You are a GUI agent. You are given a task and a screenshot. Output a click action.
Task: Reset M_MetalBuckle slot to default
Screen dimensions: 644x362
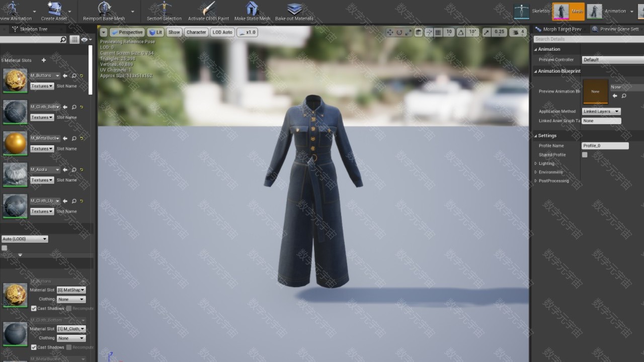pos(82,138)
